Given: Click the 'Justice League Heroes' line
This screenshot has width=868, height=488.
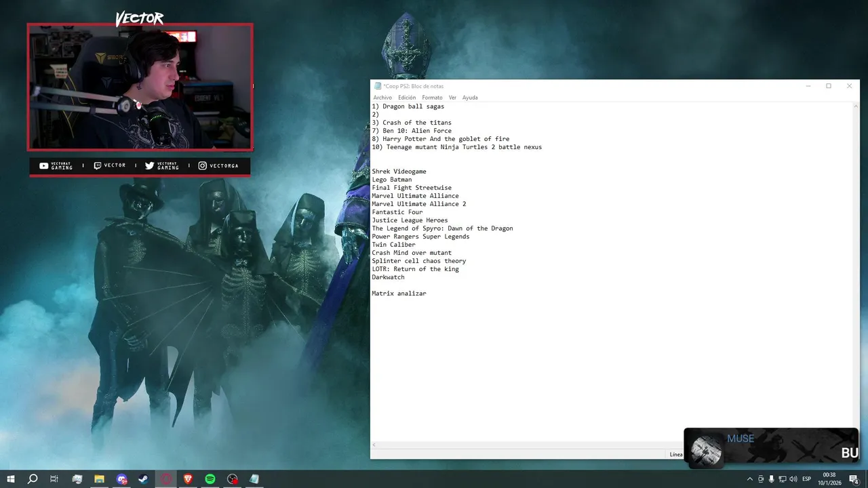Looking at the screenshot, I should [x=410, y=220].
